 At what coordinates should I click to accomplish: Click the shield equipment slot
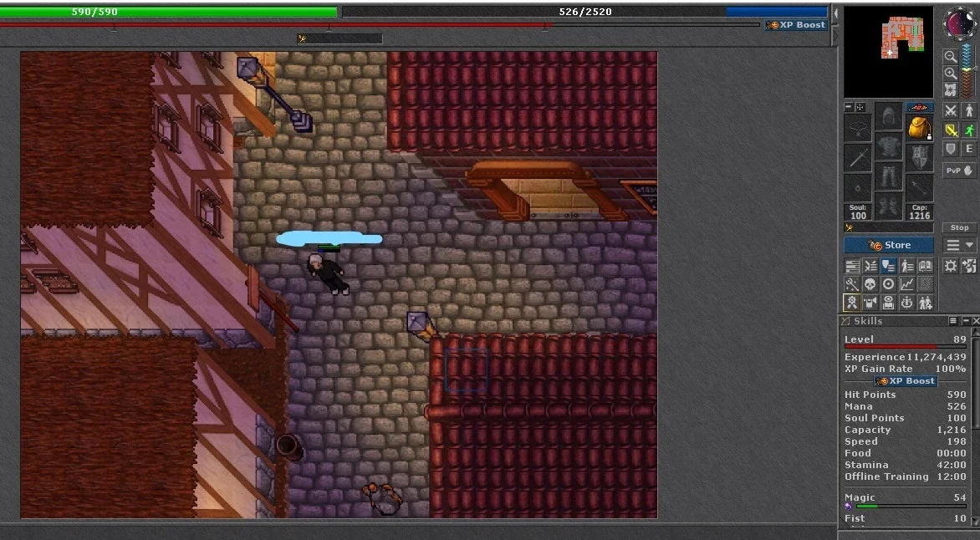(919, 157)
